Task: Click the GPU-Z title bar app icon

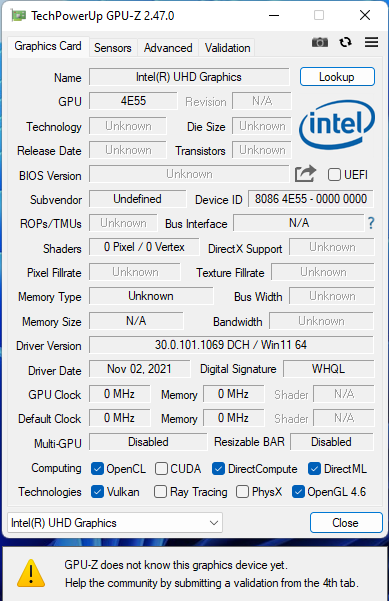Action: (18, 16)
